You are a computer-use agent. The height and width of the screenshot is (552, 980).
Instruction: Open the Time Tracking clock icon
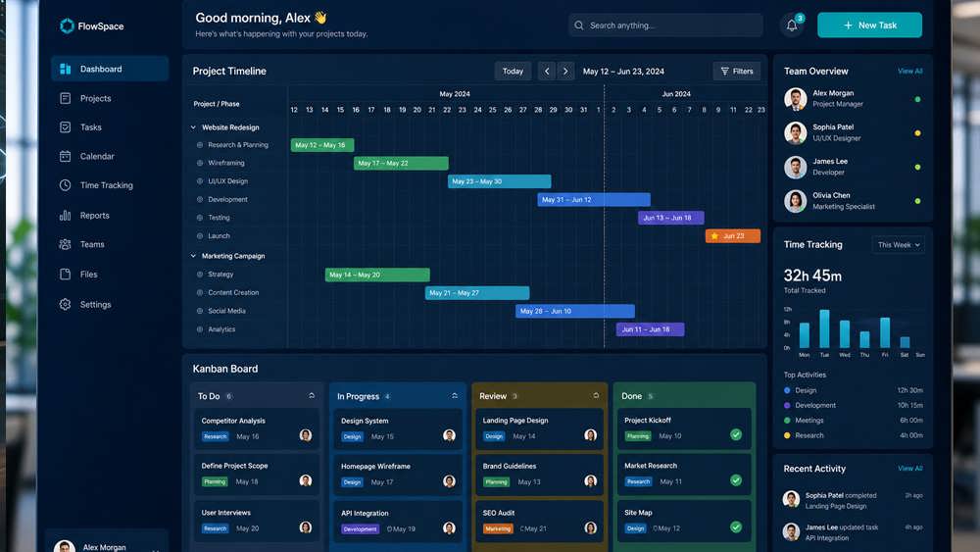65,185
